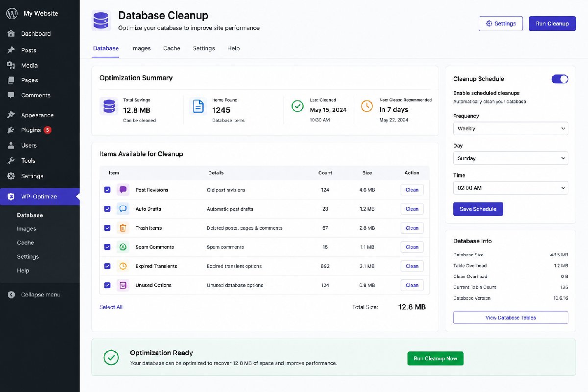Switch to the Settings tab
The width and height of the screenshot is (588, 392).
coord(204,49)
